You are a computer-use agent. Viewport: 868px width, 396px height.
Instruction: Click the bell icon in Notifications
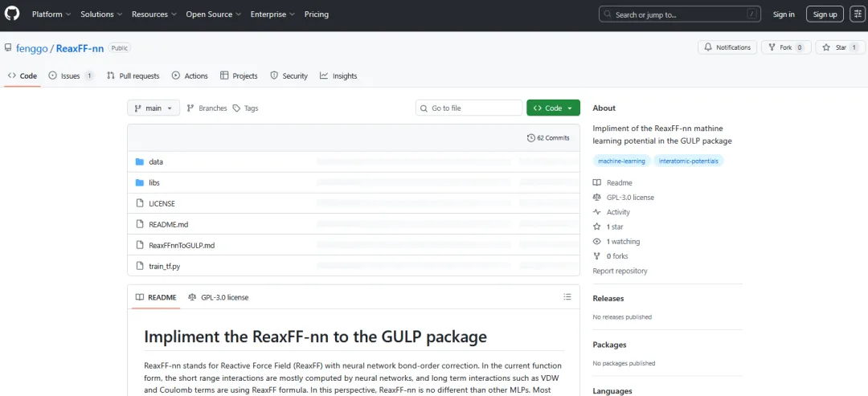(708, 47)
